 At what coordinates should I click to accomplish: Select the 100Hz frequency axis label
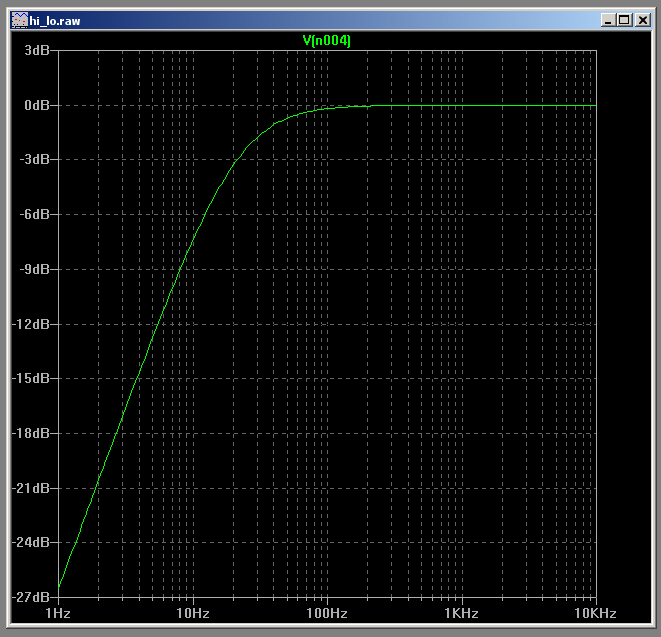[326, 612]
